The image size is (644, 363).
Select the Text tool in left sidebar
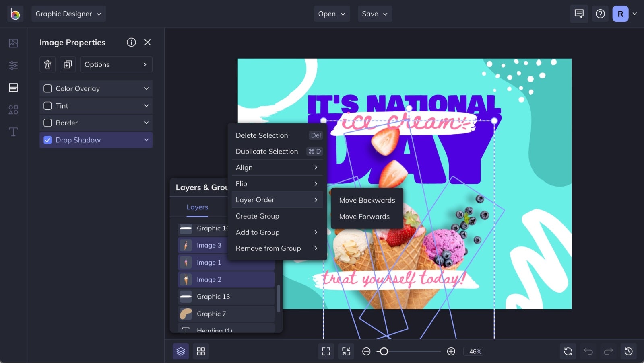click(x=13, y=132)
